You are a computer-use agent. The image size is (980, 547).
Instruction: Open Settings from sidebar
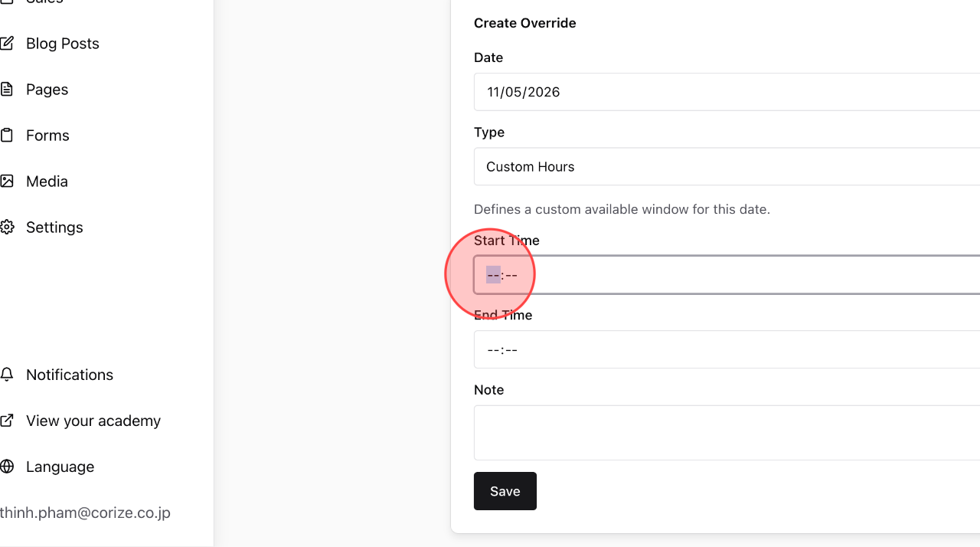click(x=54, y=228)
